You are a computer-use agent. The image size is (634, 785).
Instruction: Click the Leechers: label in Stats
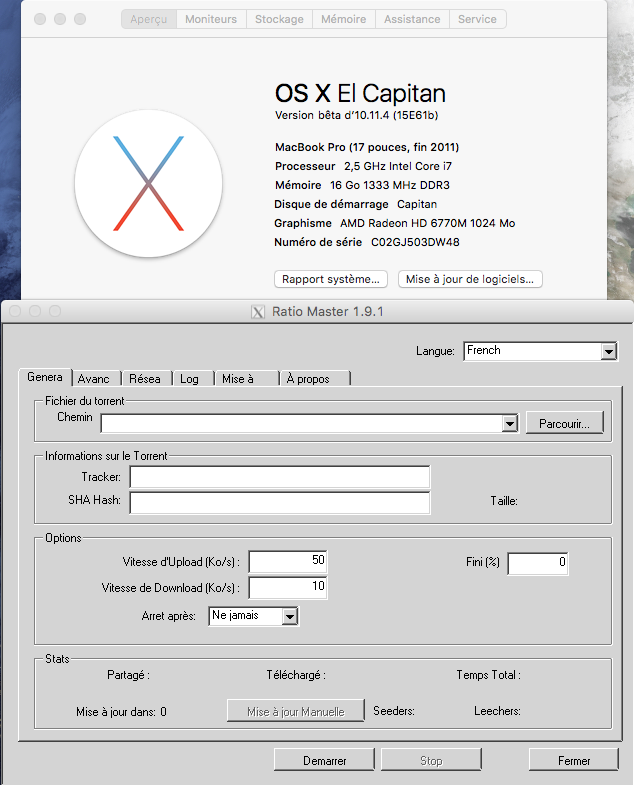497,711
